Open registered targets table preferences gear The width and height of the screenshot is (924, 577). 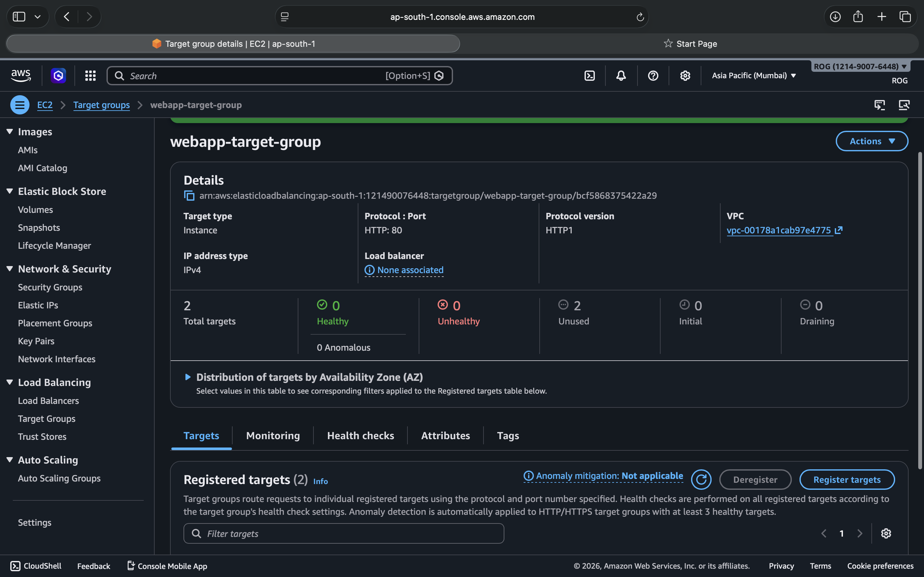tap(886, 533)
